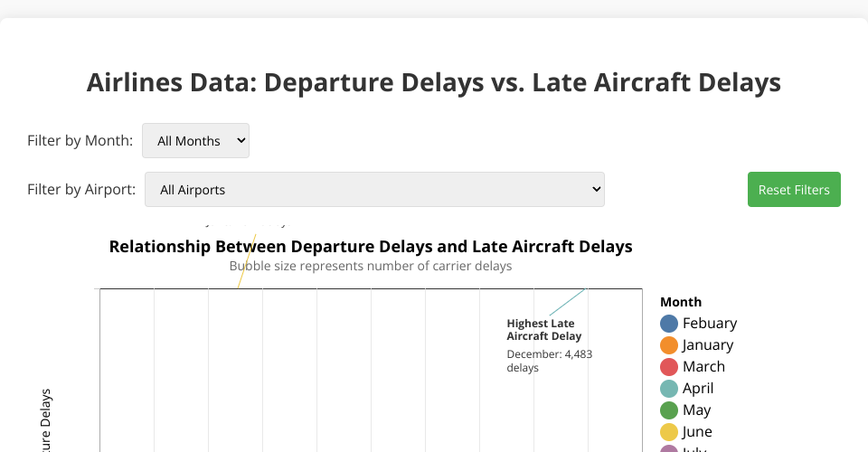This screenshot has height=452, width=868.
Task: Click the Reset Filters button
Action: [794, 190]
